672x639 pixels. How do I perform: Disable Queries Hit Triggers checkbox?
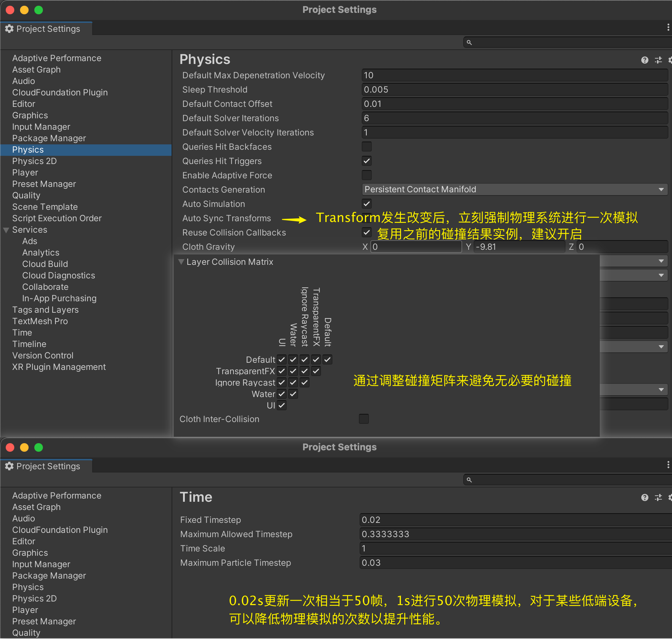pos(366,161)
